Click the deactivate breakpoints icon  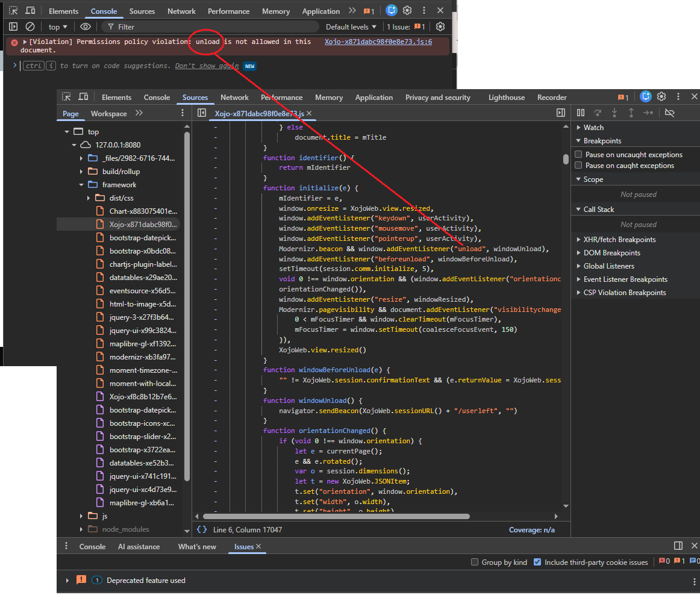click(x=669, y=113)
